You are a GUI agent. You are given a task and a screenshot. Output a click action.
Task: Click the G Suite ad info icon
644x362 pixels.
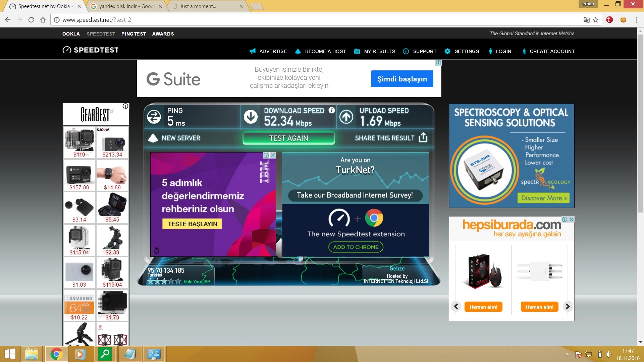[438, 63]
